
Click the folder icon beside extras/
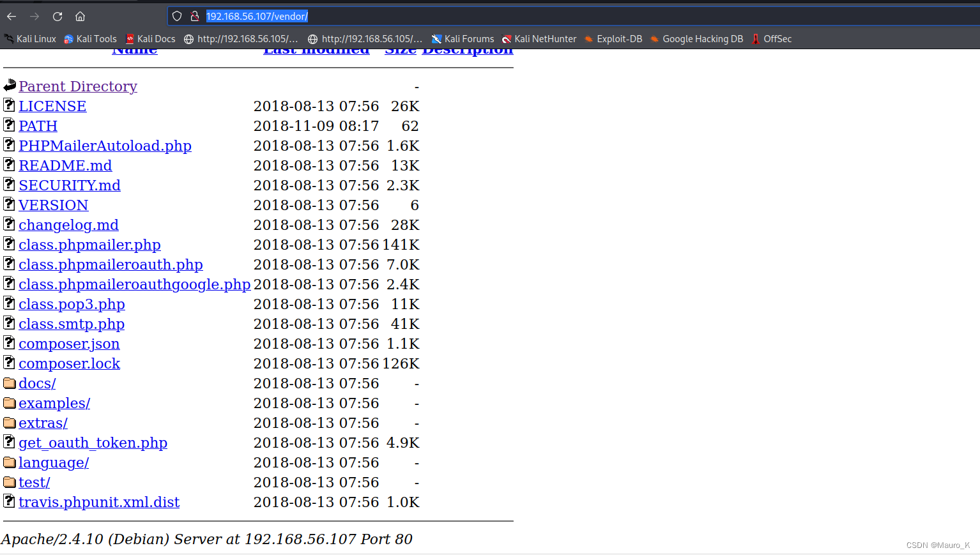10,423
